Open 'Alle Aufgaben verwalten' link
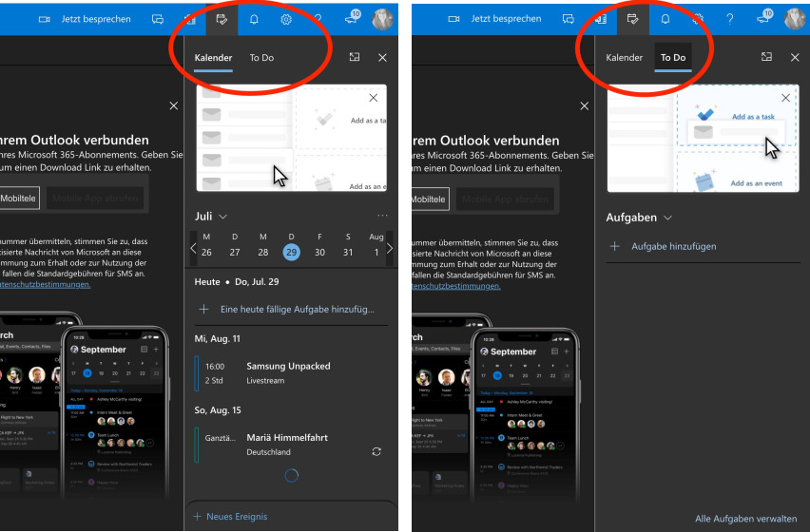This screenshot has width=810, height=532. point(745,519)
